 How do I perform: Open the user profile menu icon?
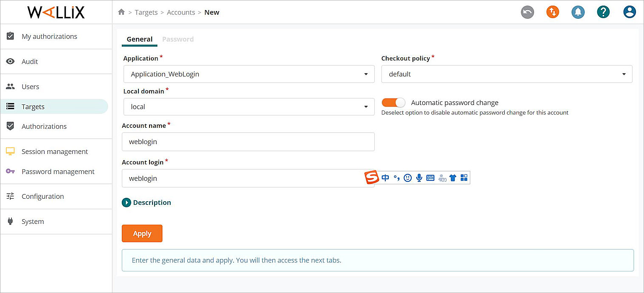pyautogui.click(x=629, y=12)
